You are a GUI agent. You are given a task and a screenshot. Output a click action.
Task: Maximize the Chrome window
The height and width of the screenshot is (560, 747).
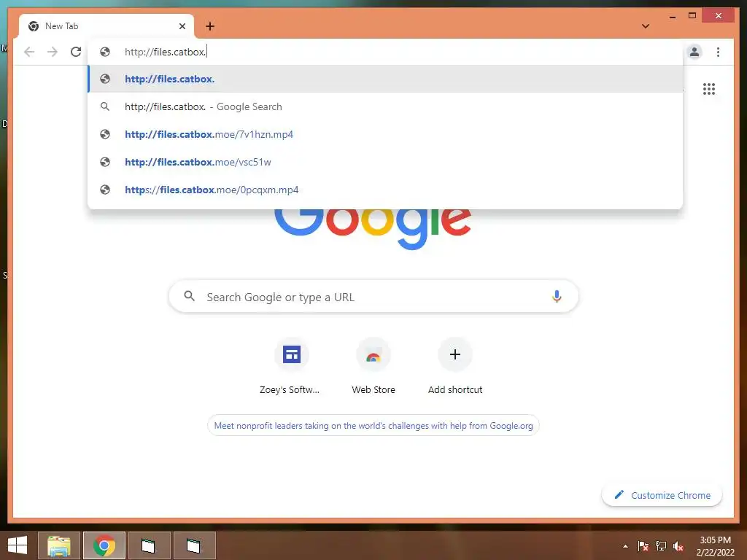tap(692, 16)
